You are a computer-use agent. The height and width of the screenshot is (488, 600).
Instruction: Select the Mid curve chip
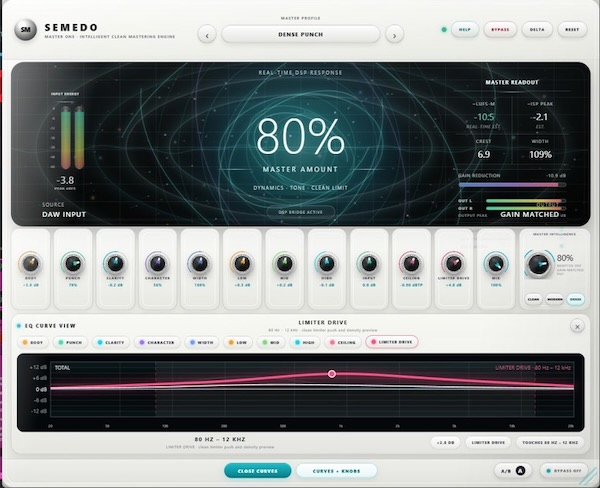pyautogui.click(x=271, y=342)
